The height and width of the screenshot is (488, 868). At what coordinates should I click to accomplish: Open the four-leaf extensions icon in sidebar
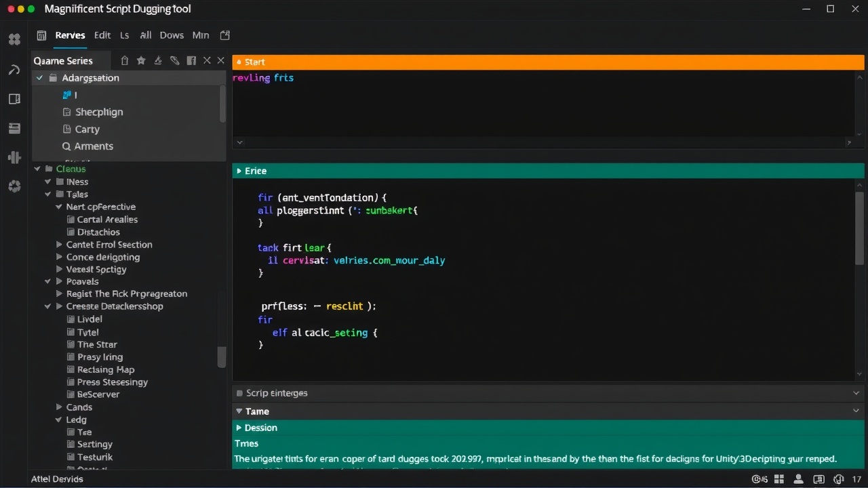coord(14,39)
